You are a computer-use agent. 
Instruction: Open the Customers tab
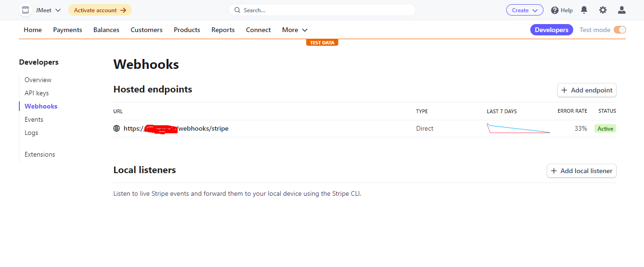point(146,30)
